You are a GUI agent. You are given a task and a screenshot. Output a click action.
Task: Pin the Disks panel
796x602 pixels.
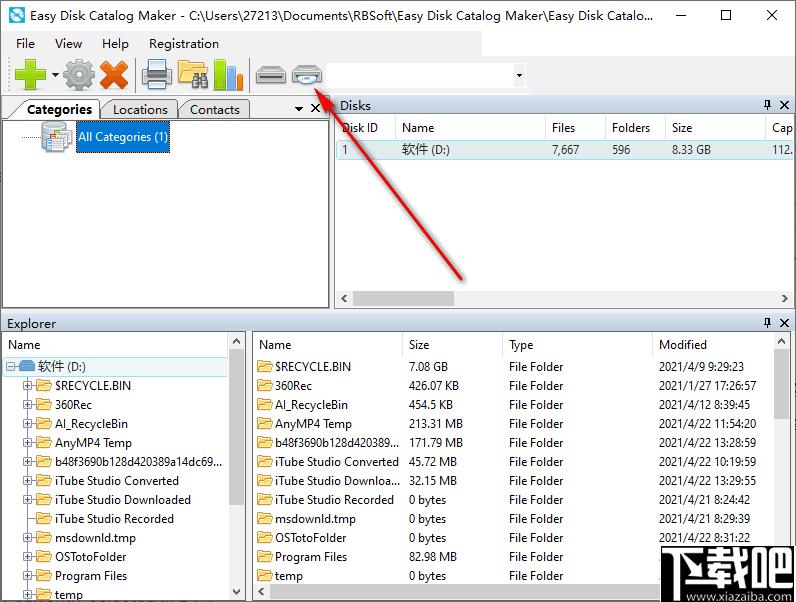coord(767,105)
